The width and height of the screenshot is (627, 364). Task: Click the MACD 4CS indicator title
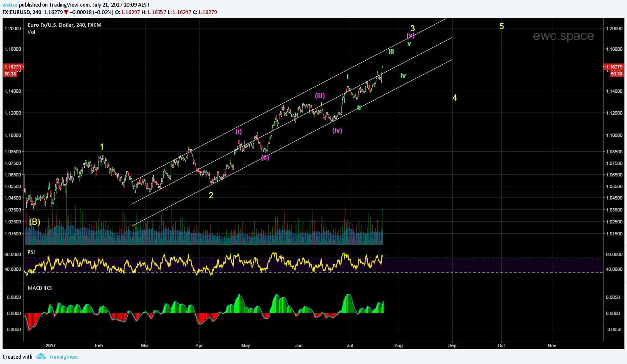[x=40, y=288]
